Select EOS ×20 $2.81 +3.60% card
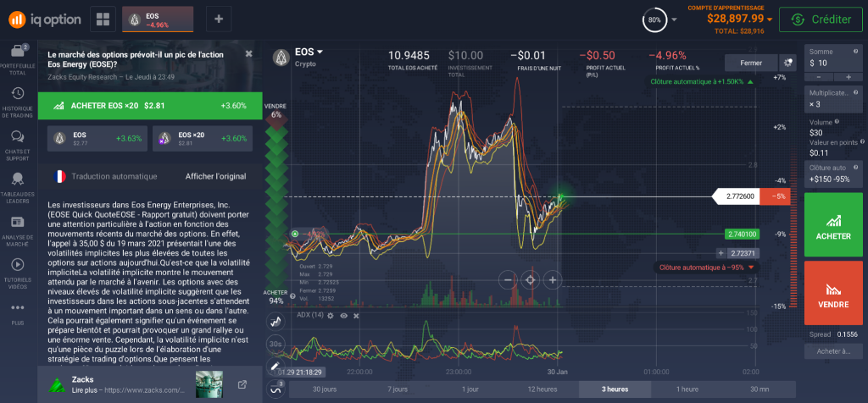This screenshot has width=868, height=403. click(203, 138)
